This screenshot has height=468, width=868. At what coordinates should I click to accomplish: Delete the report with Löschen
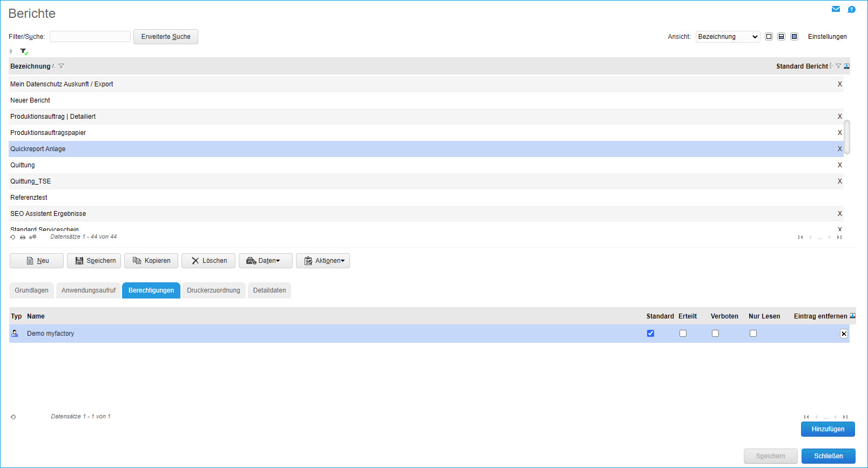pos(208,261)
